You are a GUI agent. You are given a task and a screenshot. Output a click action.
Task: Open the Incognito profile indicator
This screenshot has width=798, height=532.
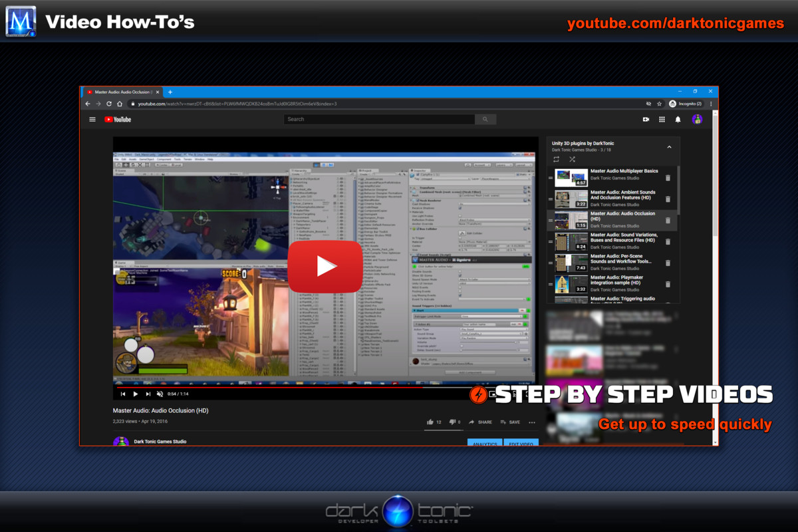coord(686,104)
